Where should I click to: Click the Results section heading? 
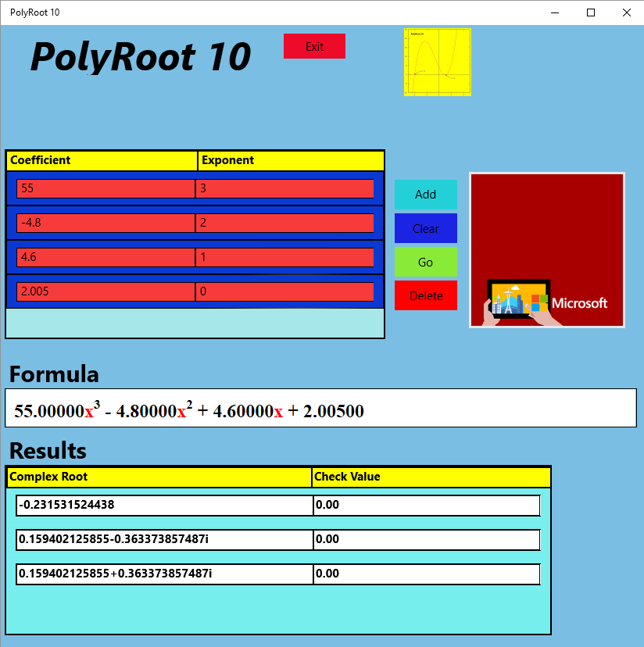click(48, 451)
